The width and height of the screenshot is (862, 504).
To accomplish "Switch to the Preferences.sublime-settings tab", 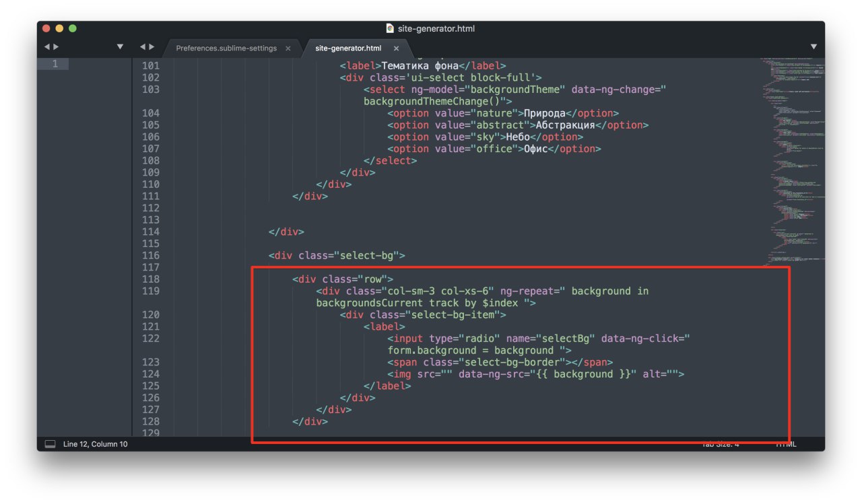I will (x=226, y=48).
